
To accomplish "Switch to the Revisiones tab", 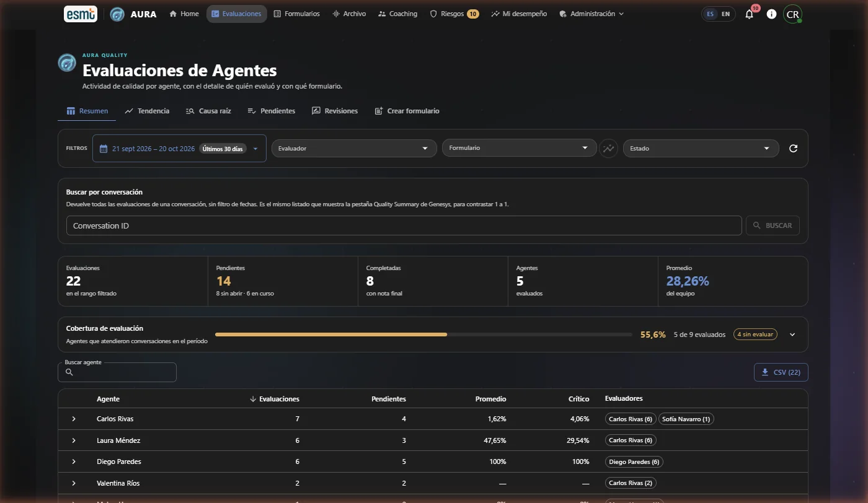I will 335,111.
